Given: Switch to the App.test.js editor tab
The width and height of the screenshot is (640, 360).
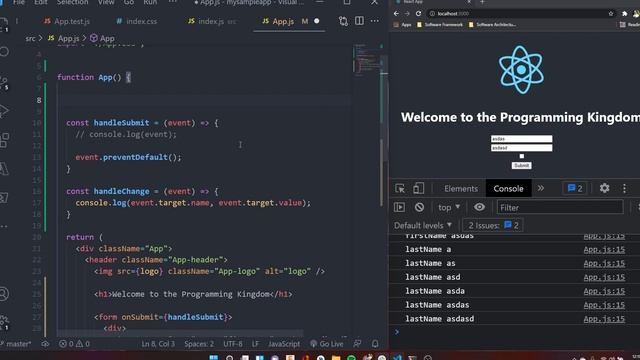Looking at the screenshot, I should [67, 21].
